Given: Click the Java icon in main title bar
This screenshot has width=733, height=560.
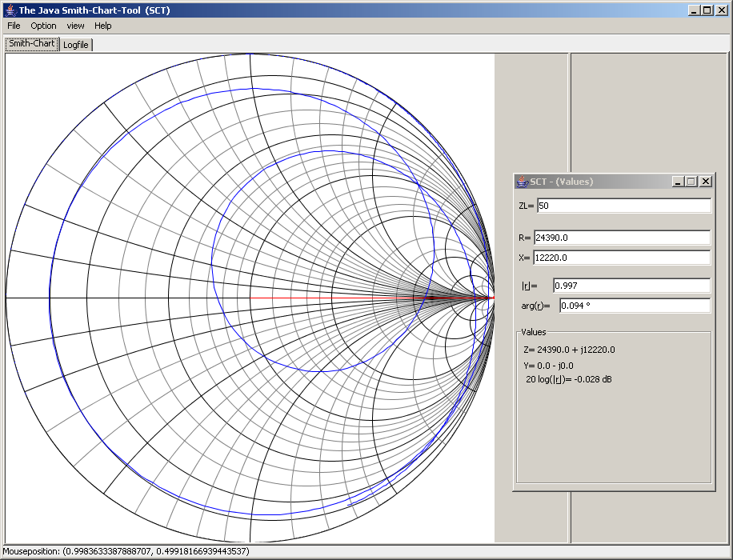Looking at the screenshot, I should click(10, 10).
